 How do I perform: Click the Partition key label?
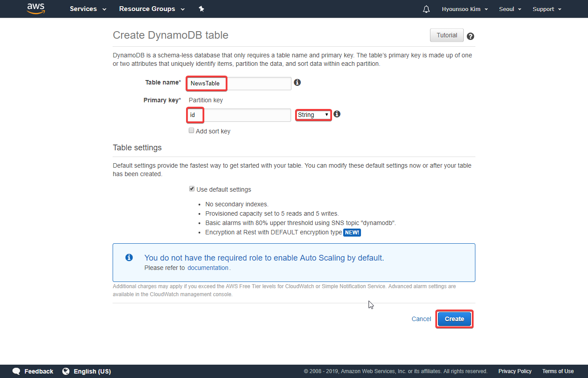click(x=206, y=100)
